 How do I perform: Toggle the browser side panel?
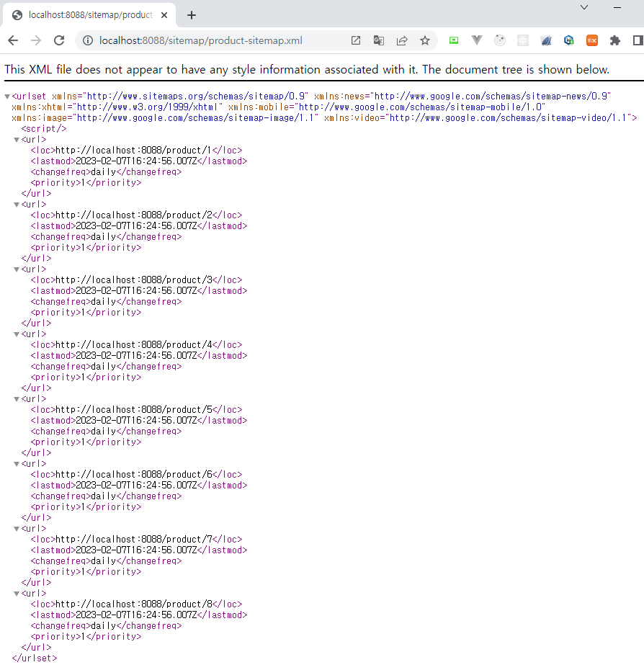(x=638, y=40)
